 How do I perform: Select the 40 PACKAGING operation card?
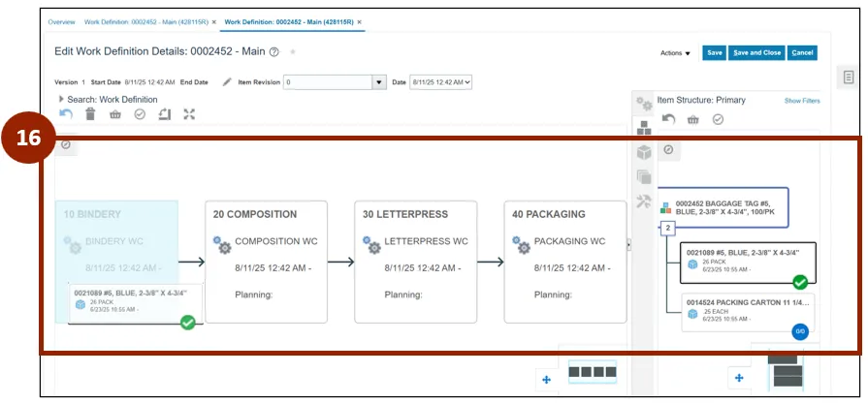pos(565,262)
